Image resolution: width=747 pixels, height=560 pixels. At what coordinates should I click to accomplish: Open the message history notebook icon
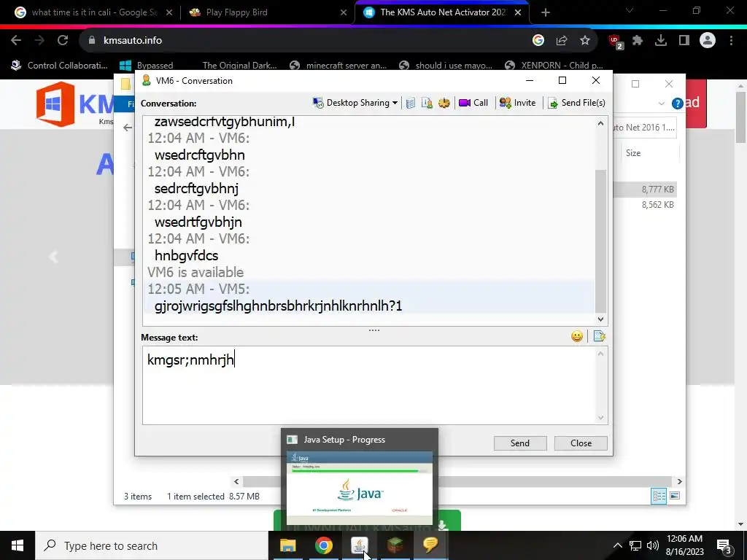(411, 103)
